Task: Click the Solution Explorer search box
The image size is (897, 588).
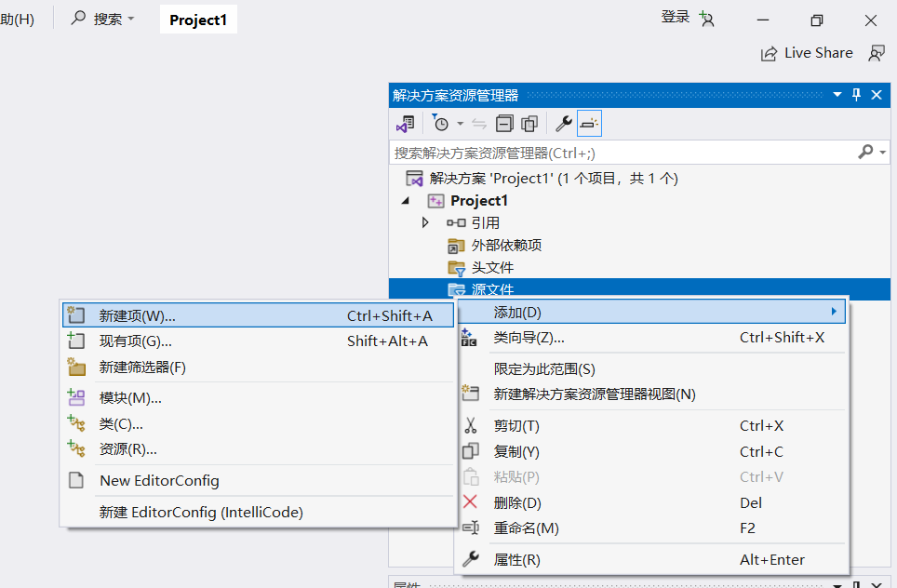Action: pyautogui.click(x=623, y=153)
